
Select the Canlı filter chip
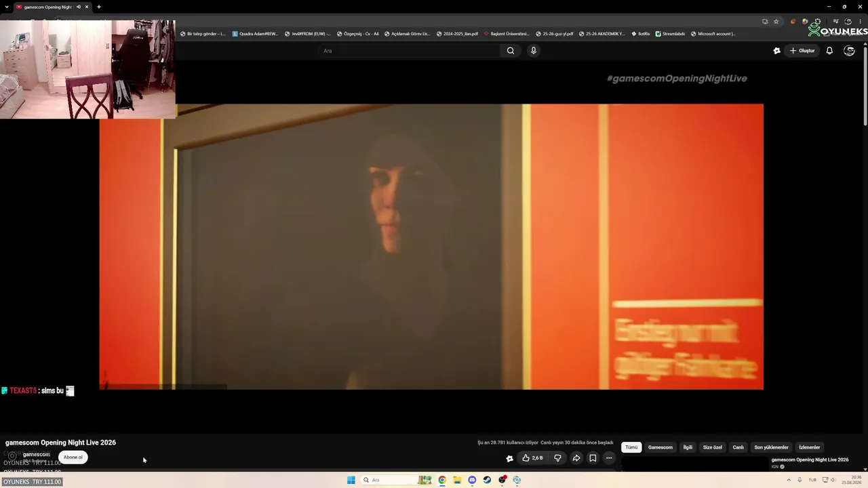[x=738, y=447]
